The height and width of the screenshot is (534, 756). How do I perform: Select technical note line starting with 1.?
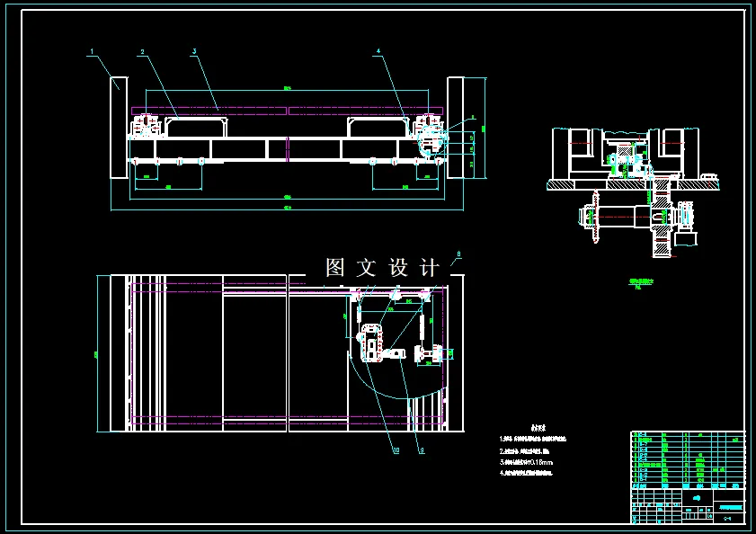click(x=533, y=439)
